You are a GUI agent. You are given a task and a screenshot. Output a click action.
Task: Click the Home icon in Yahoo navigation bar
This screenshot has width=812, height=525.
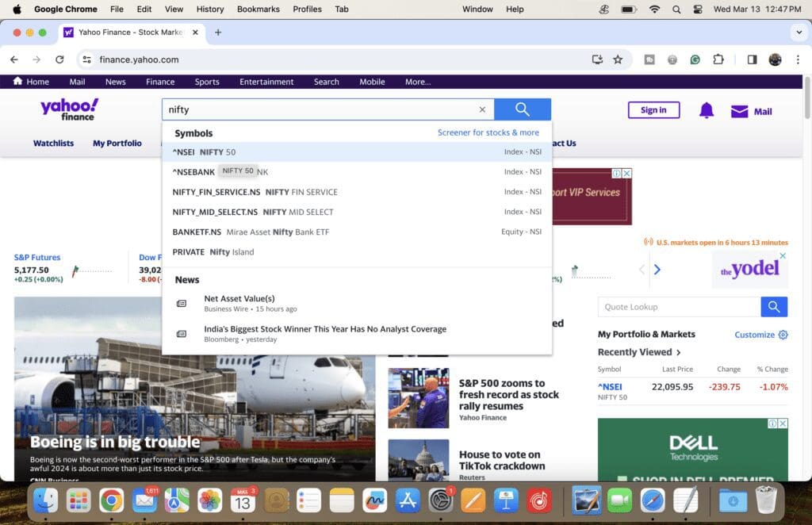[17, 81]
